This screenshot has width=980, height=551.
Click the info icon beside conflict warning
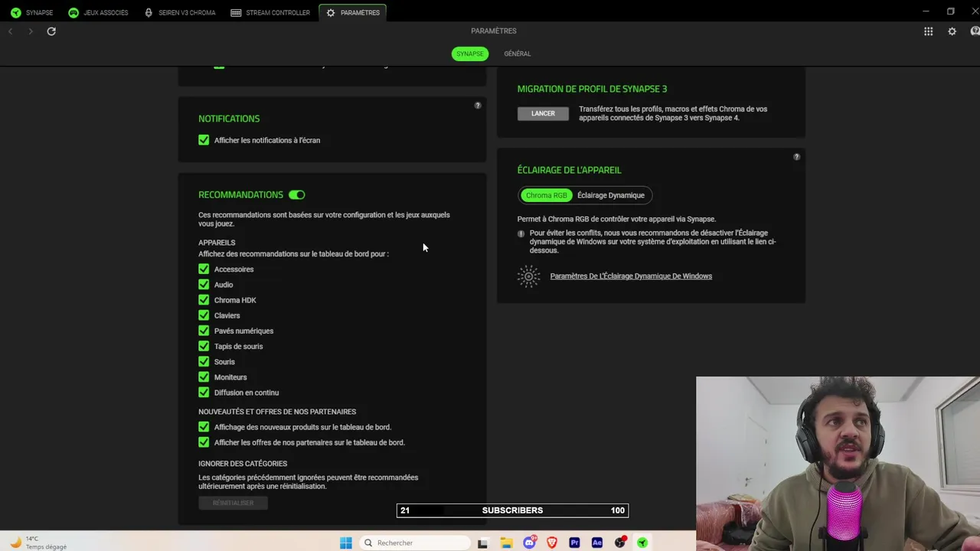pyautogui.click(x=521, y=233)
